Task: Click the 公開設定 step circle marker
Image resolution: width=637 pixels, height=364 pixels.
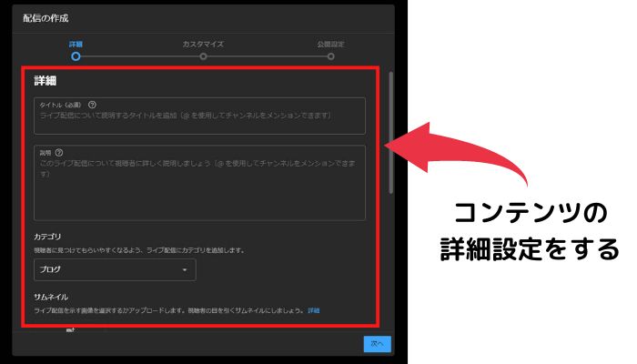Action: click(330, 56)
